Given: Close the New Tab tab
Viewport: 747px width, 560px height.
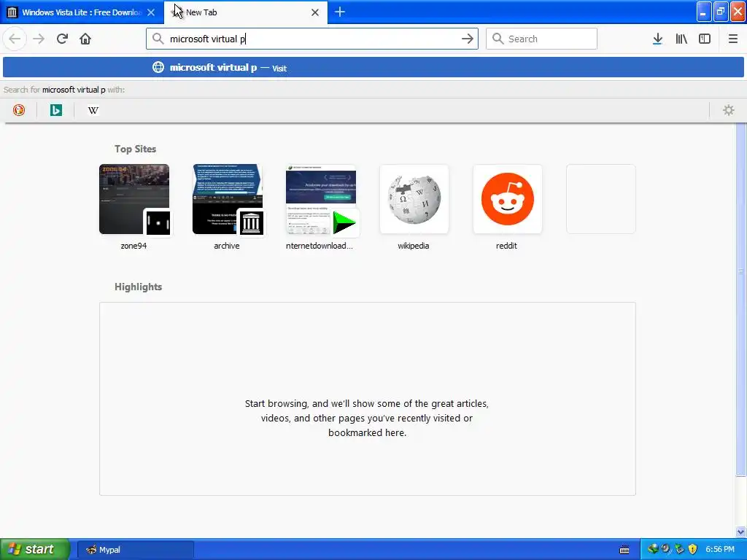Looking at the screenshot, I should click(315, 12).
